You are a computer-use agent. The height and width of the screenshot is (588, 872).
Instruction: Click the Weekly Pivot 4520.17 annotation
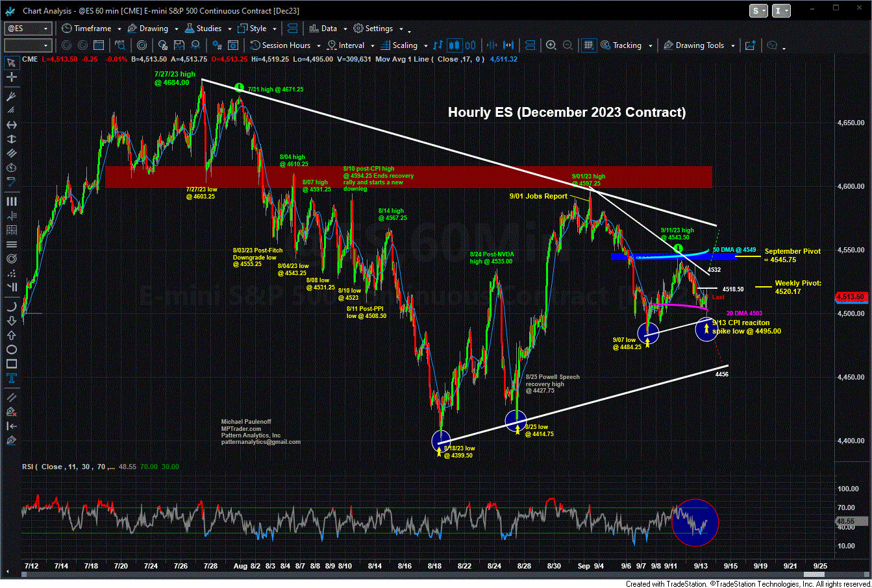pos(798,287)
